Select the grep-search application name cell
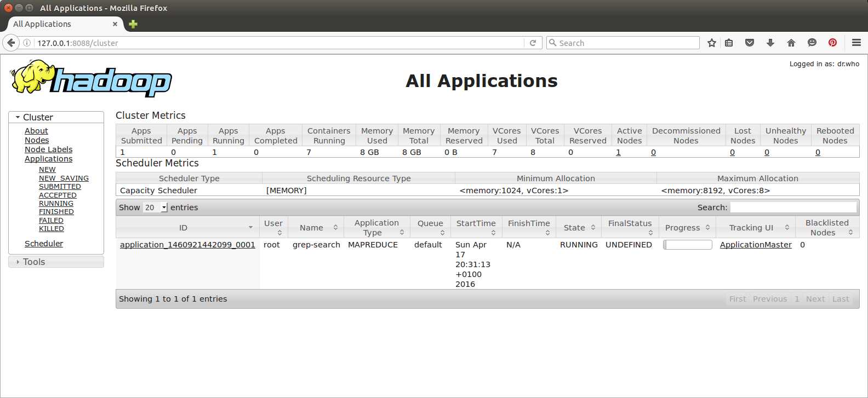The image size is (868, 398). point(316,245)
